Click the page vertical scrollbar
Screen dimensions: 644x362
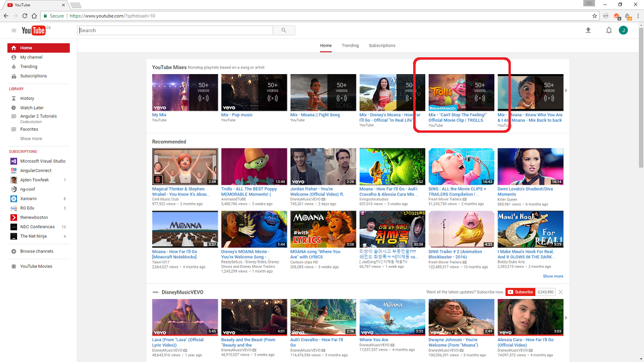[x=641, y=96]
